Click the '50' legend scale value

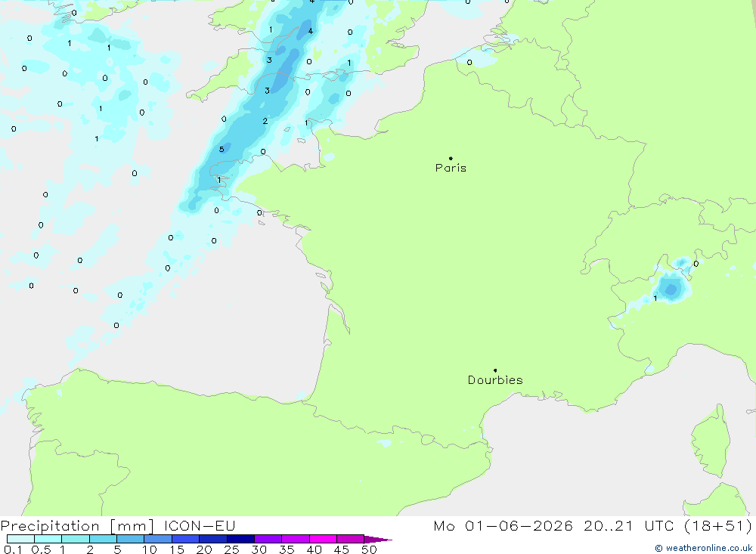[370, 549]
